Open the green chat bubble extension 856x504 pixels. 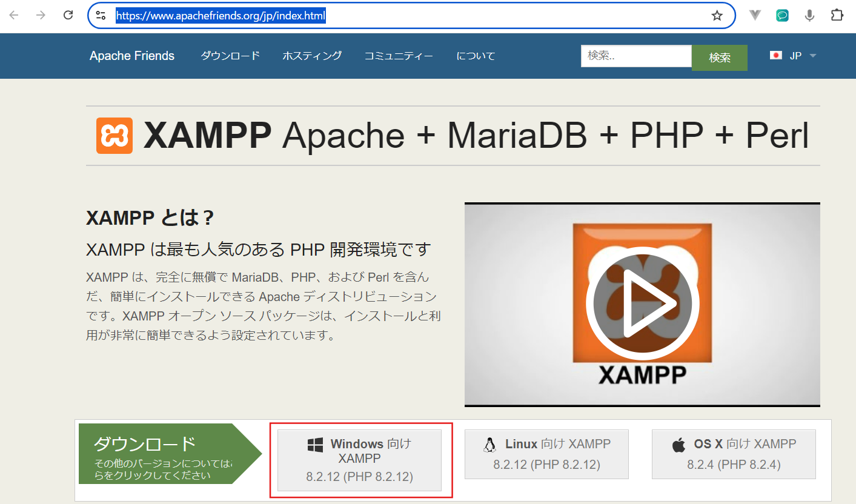(x=782, y=16)
